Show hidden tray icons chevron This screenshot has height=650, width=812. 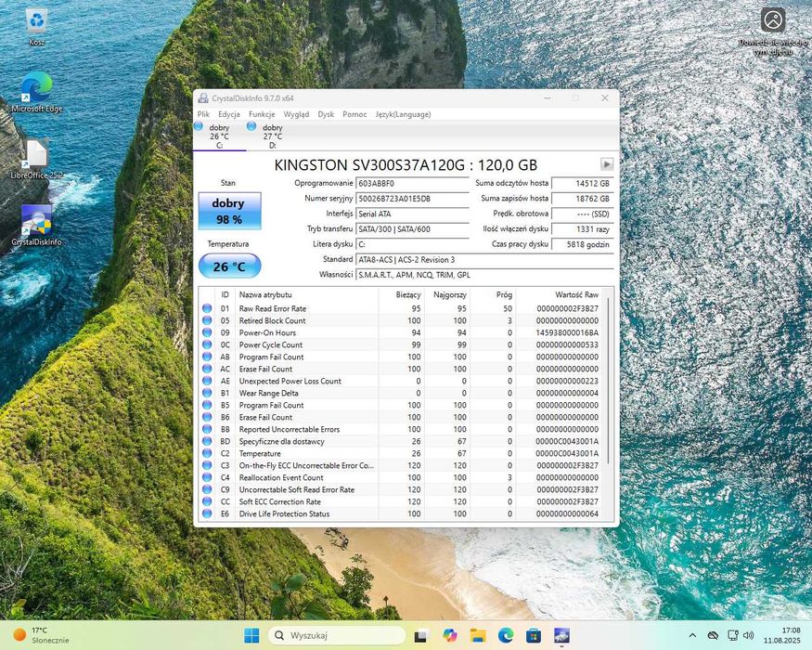click(692, 635)
